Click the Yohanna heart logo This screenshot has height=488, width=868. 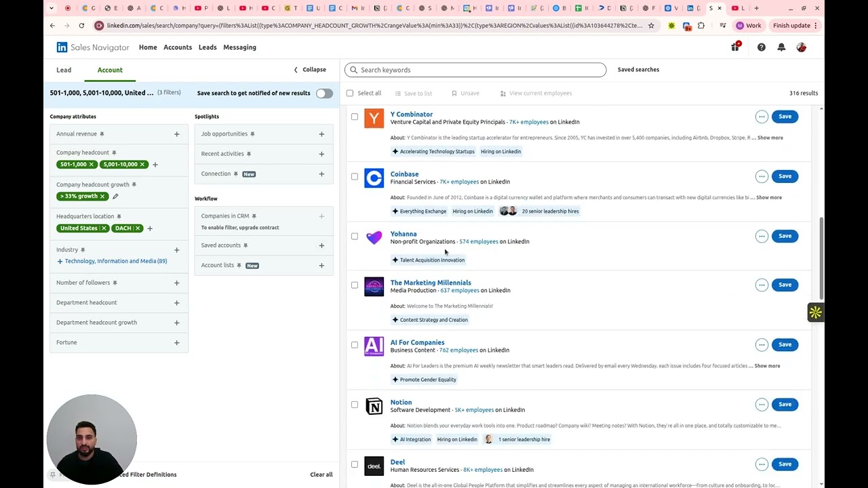coord(374,238)
